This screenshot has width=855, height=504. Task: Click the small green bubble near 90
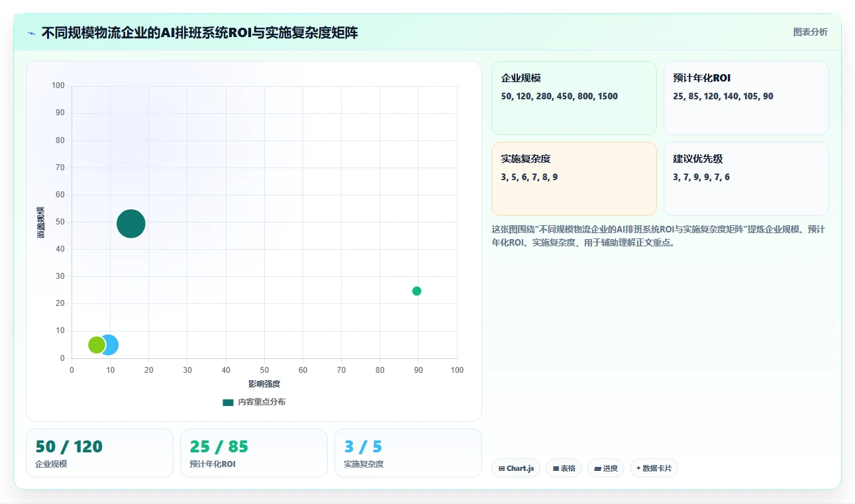pyautogui.click(x=417, y=291)
